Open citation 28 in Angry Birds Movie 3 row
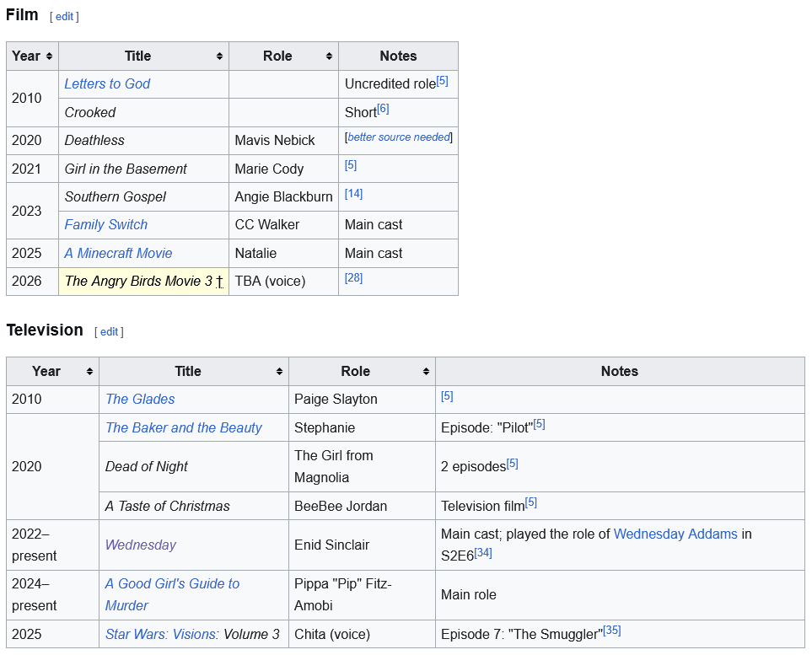This screenshot has height=655, width=812. 353,278
